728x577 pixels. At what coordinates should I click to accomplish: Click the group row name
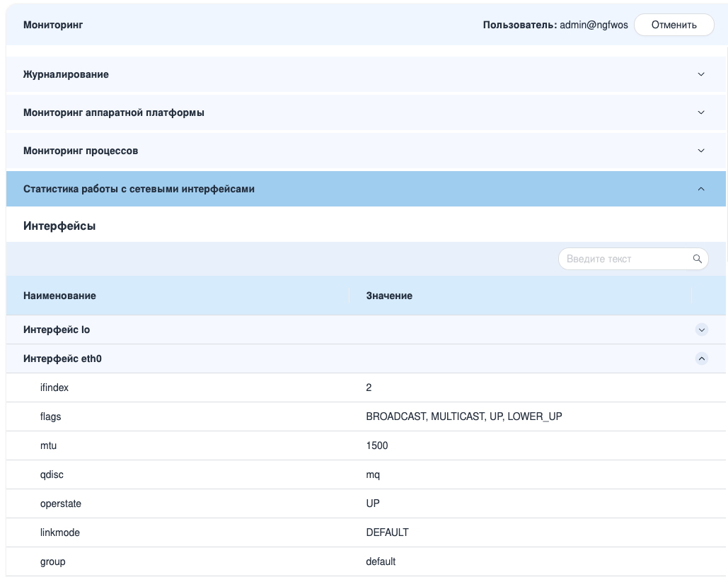52,561
